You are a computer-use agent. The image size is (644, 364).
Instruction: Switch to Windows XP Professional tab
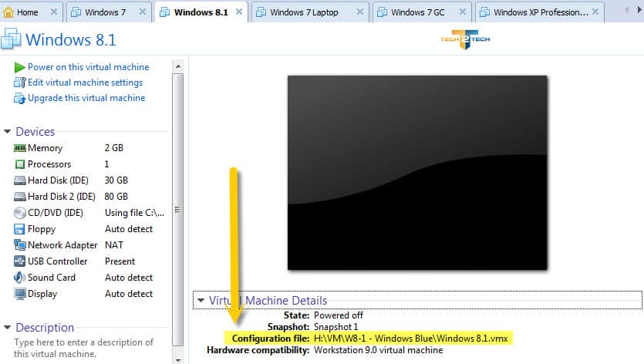pyautogui.click(x=539, y=12)
